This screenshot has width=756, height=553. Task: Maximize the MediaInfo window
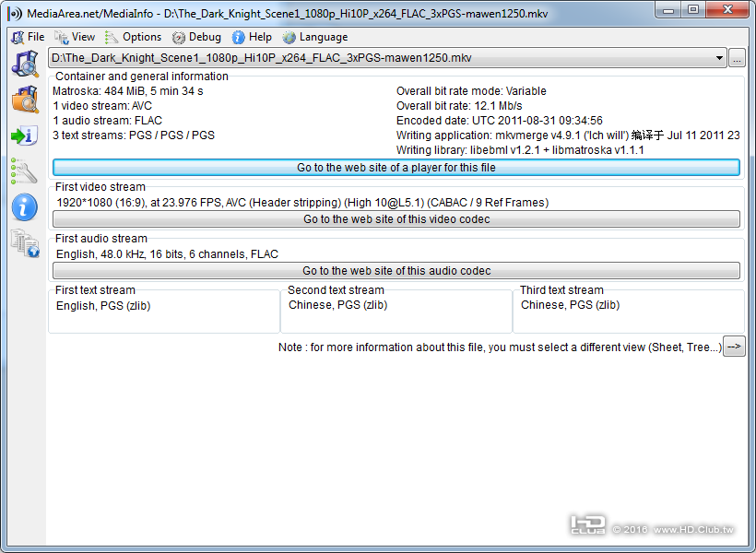(x=693, y=10)
